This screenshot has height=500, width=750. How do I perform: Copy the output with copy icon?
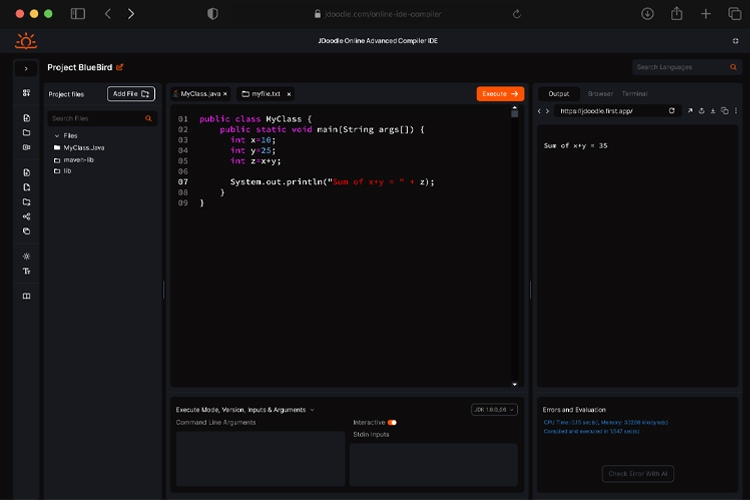coord(725,111)
